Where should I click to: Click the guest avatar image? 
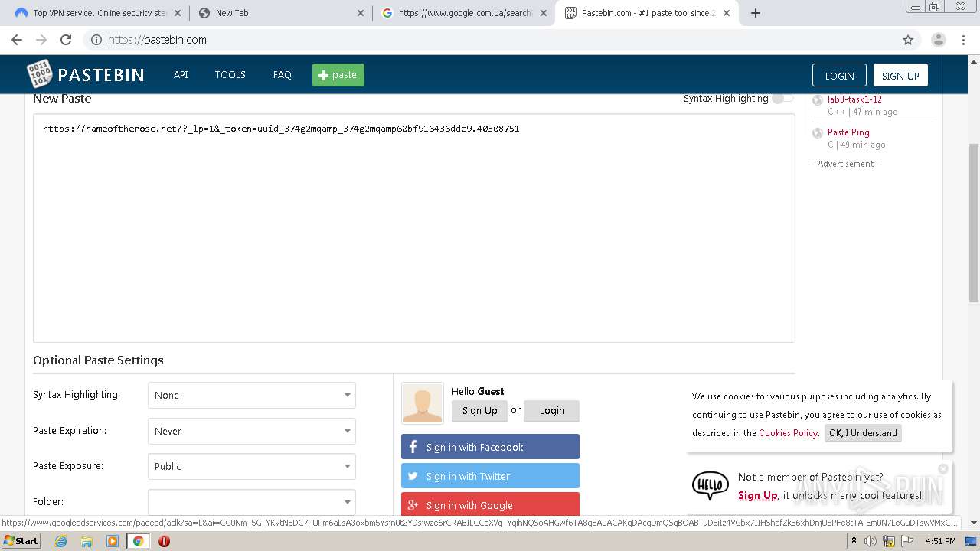click(423, 403)
